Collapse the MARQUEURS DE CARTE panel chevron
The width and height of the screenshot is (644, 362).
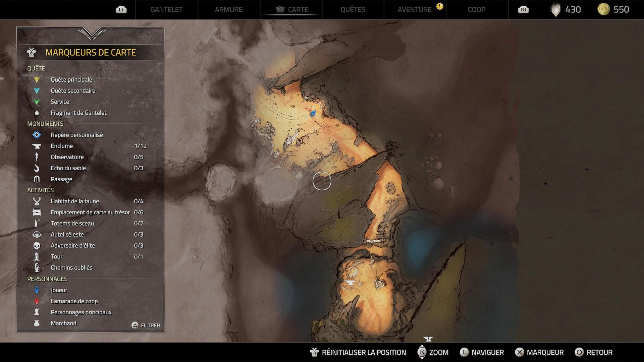[x=91, y=34]
